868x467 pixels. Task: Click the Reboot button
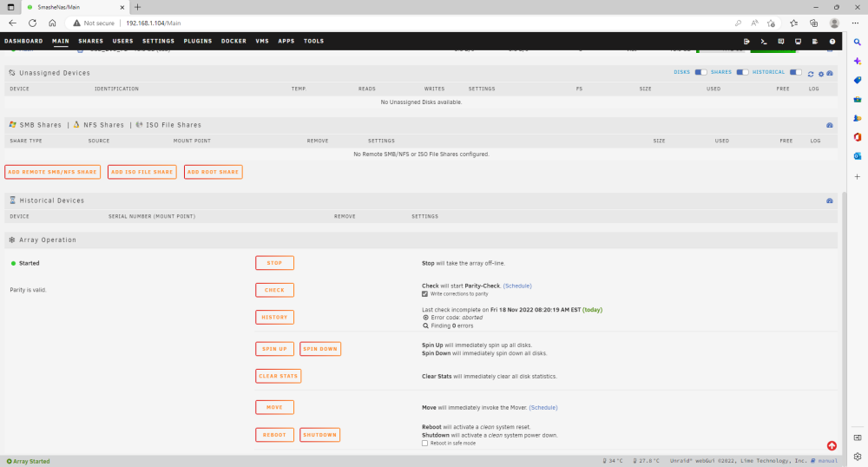click(x=274, y=435)
